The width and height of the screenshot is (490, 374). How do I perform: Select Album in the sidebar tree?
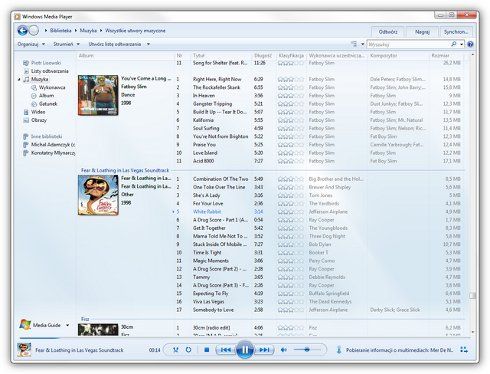click(x=46, y=96)
